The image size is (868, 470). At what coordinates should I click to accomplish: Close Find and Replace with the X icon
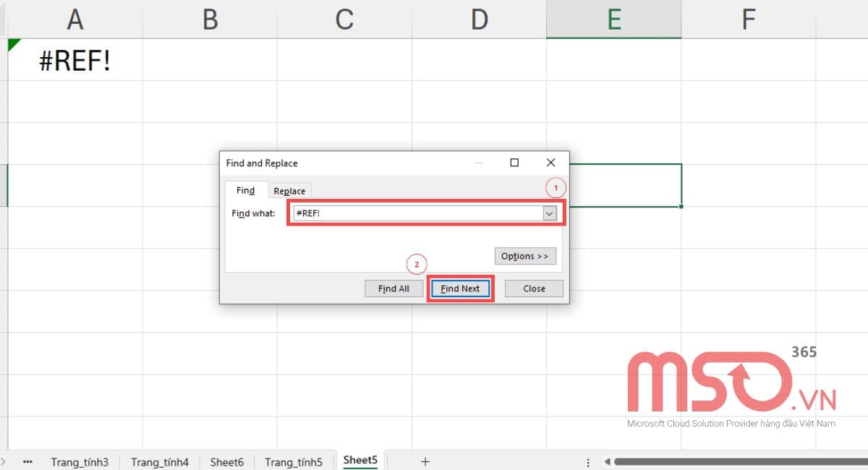click(x=550, y=163)
